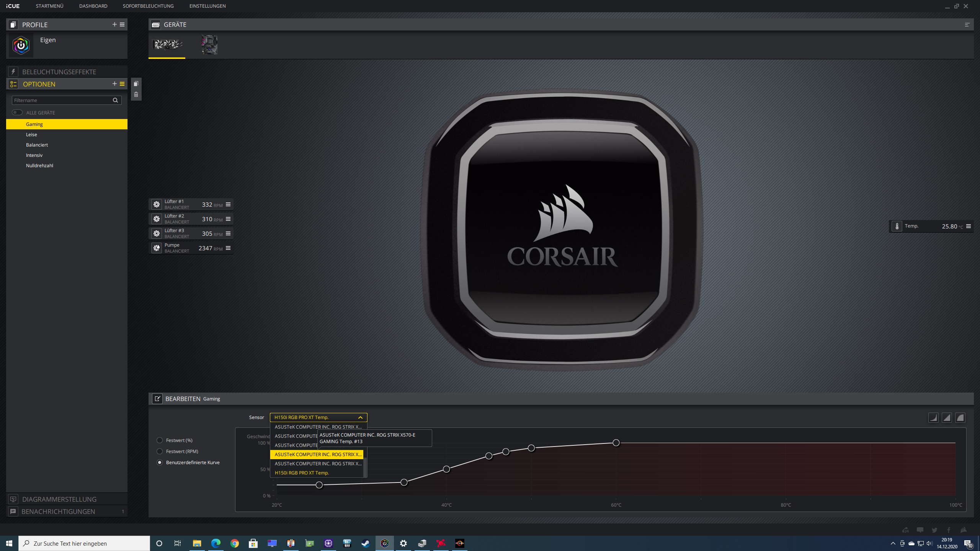The width and height of the screenshot is (980, 551).
Task: Toggle the Alle Geräte switch
Action: pos(17,112)
